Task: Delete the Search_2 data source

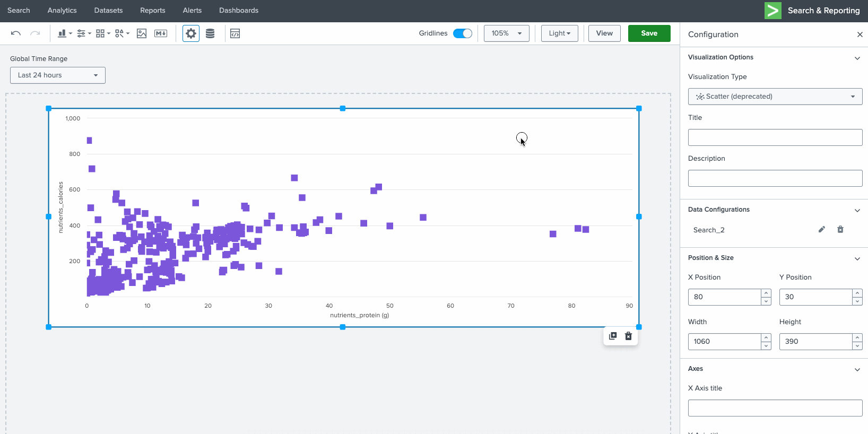Action: coord(840,230)
